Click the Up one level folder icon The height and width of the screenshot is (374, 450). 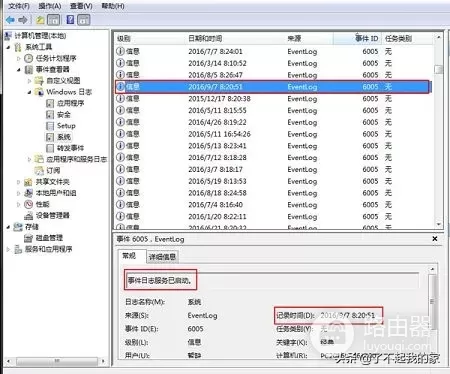tap(40, 20)
